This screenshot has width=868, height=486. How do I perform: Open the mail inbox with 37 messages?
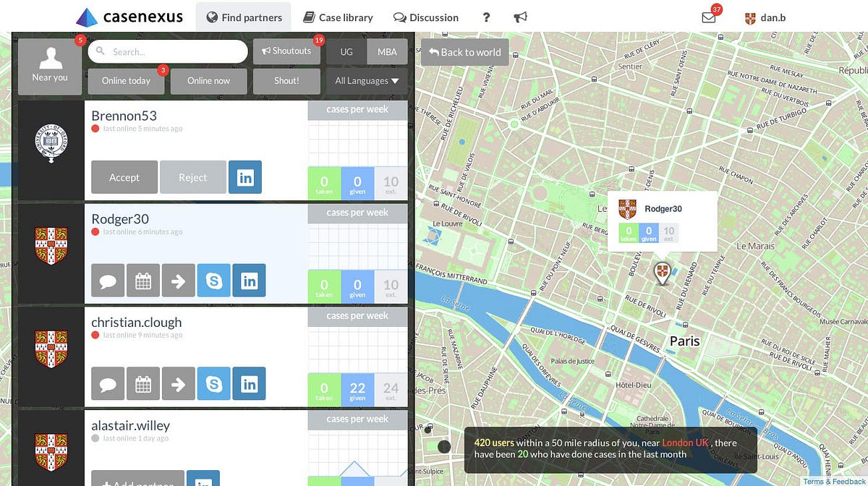pyautogui.click(x=709, y=17)
